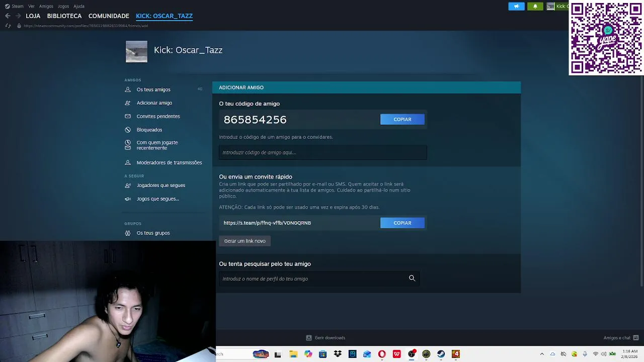Open Microsoft Store from the taskbar
This screenshot has height=362, width=644.
(x=323, y=354)
